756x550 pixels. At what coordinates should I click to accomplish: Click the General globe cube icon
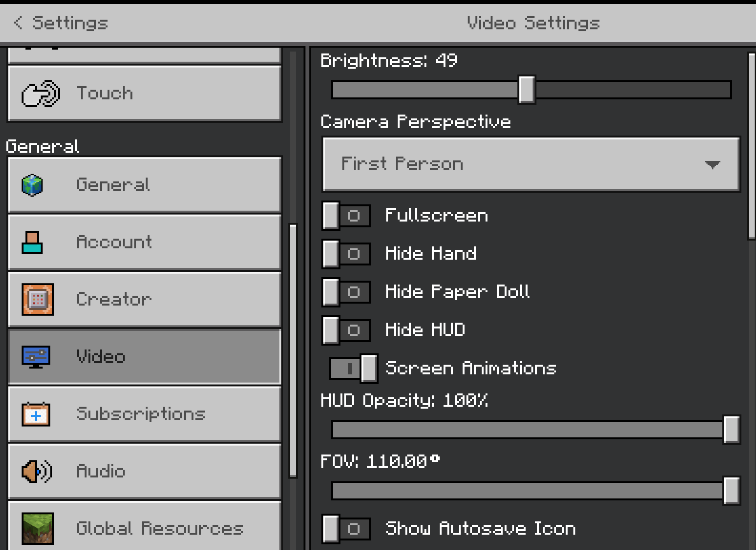point(32,185)
